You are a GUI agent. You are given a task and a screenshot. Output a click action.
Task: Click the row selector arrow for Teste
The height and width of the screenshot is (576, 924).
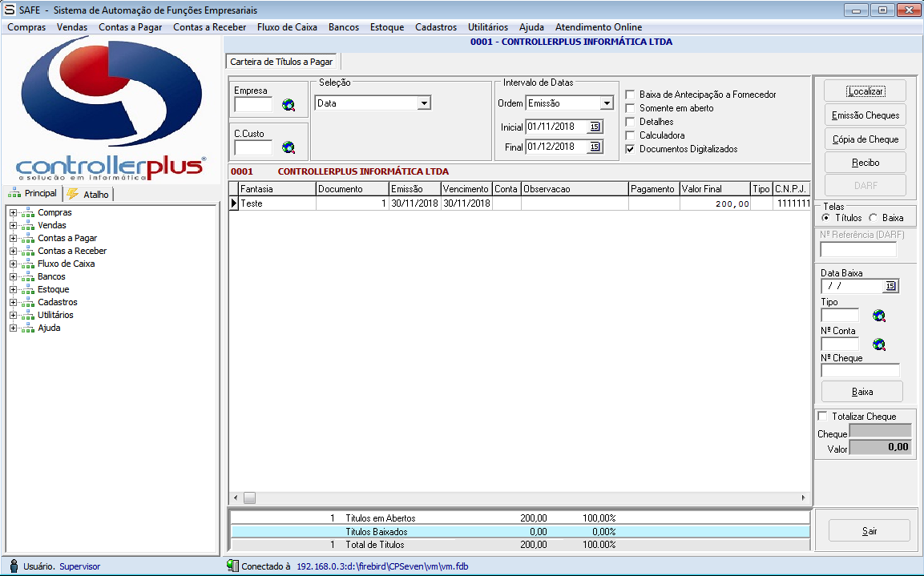234,203
